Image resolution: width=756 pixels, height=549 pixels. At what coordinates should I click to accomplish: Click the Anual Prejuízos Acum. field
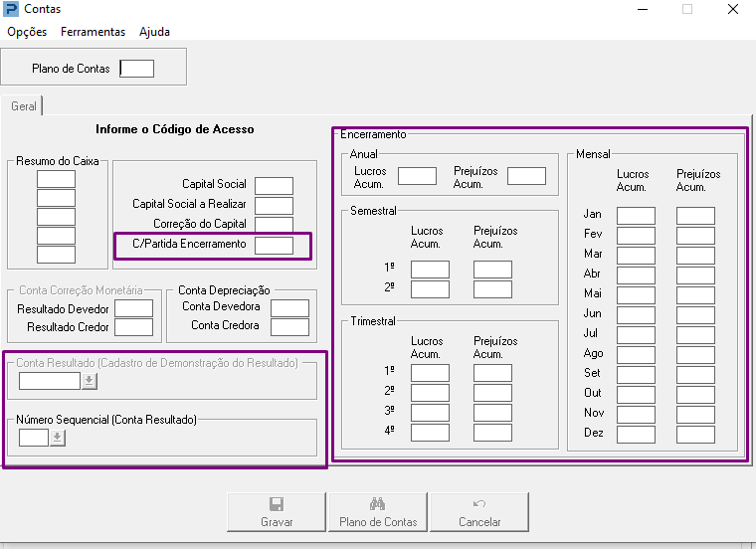(x=526, y=176)
